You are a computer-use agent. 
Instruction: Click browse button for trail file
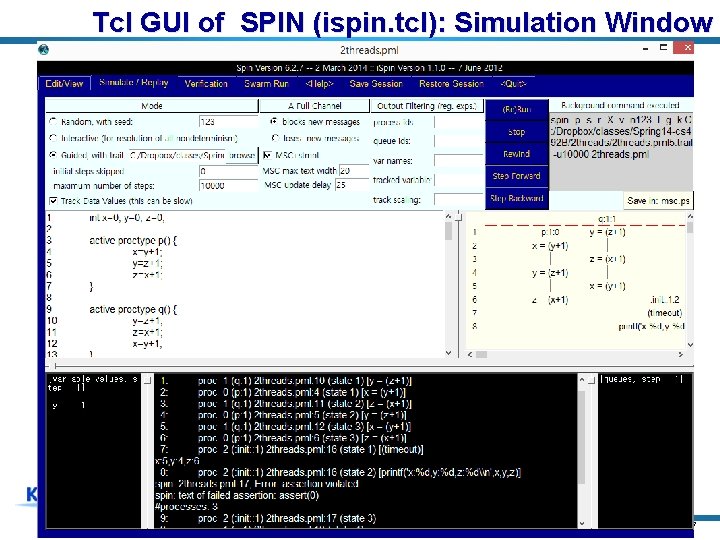[242, 155]
